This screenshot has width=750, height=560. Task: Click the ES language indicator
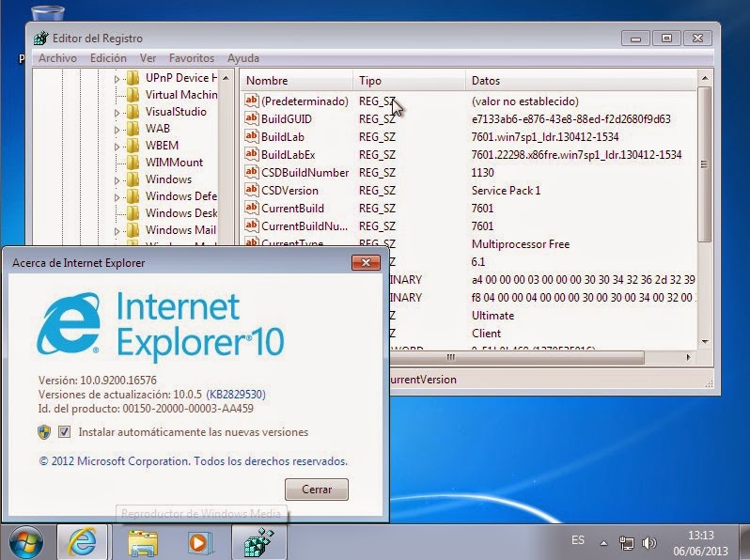tap(578, 540)
